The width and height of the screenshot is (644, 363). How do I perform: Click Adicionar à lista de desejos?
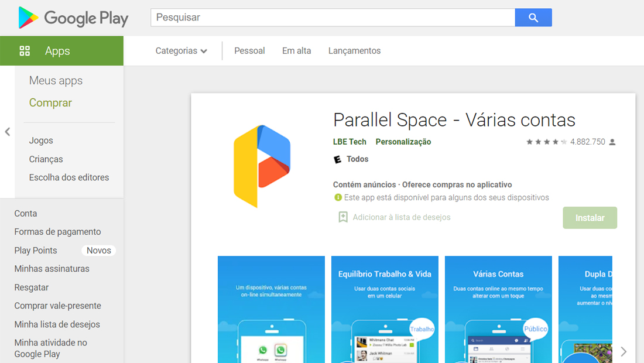[401, 217]
